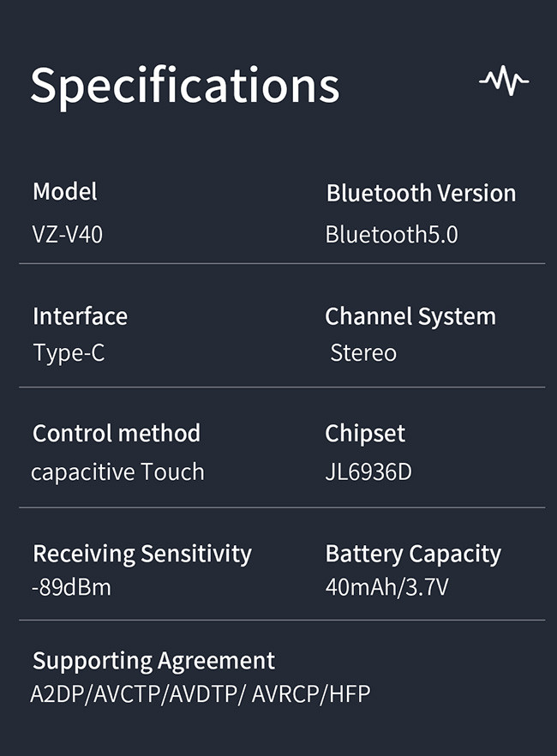Select the Supporting Agreement label
This screenshot has width=557, height=756.
153,661
